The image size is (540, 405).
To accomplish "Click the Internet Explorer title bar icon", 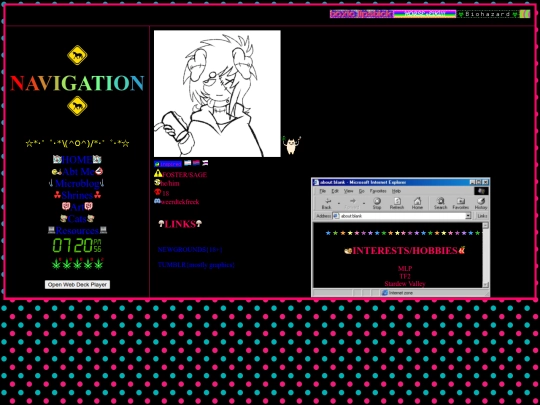I will [x=316, y=182].
